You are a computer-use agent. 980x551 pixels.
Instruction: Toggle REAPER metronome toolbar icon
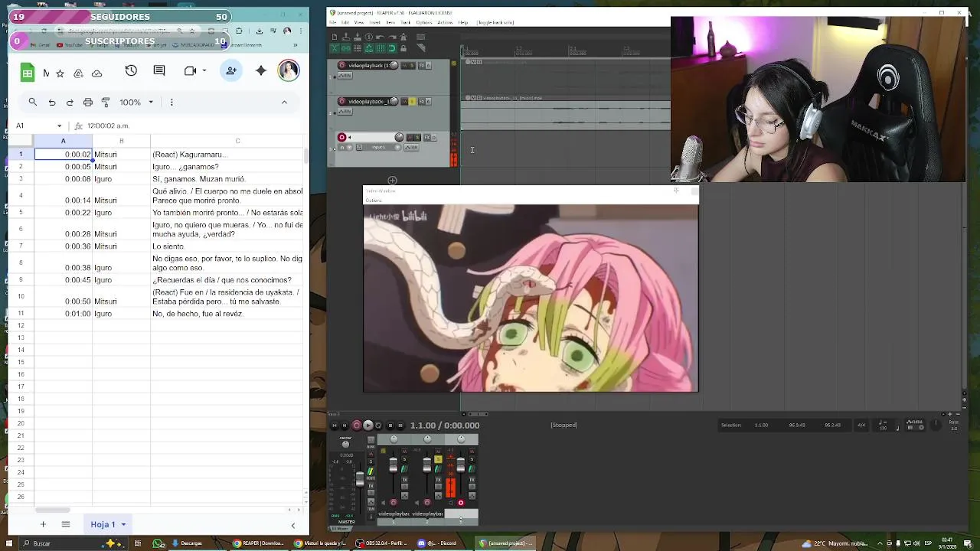pyautogui.click(x=403, y=37)
